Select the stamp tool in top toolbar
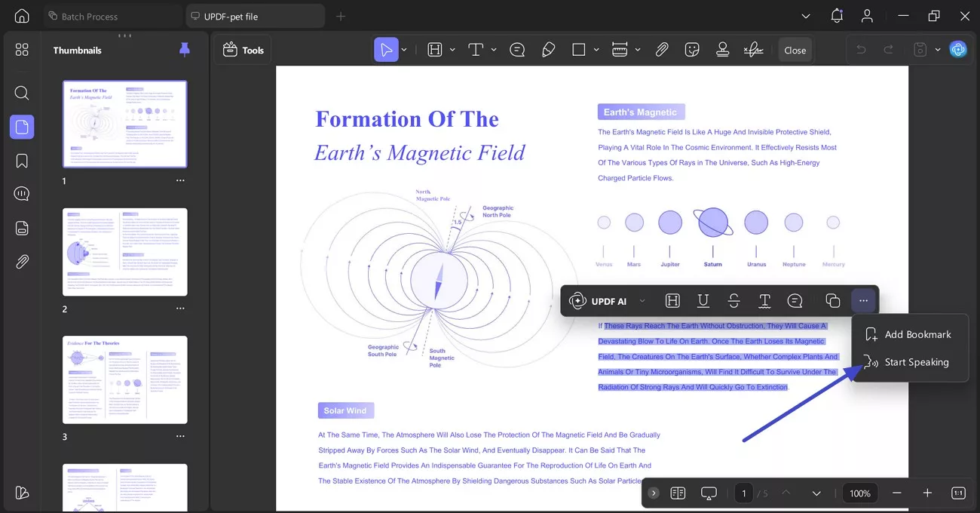The width and height of the screenshot is (980, 513). click(722, 50)
